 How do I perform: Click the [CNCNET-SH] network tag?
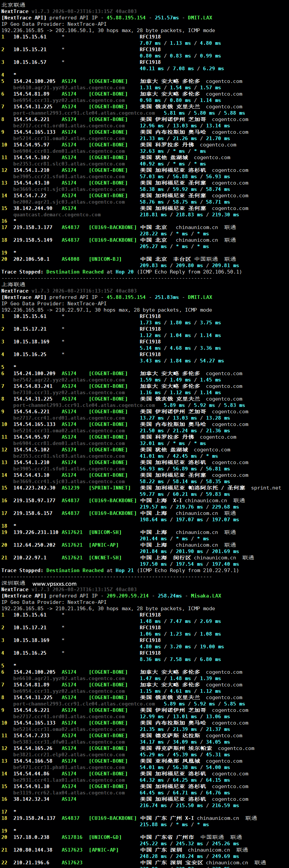pos(105,558)
